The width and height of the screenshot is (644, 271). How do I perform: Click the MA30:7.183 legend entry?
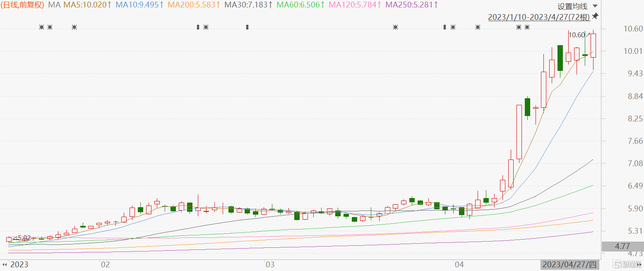248,5
